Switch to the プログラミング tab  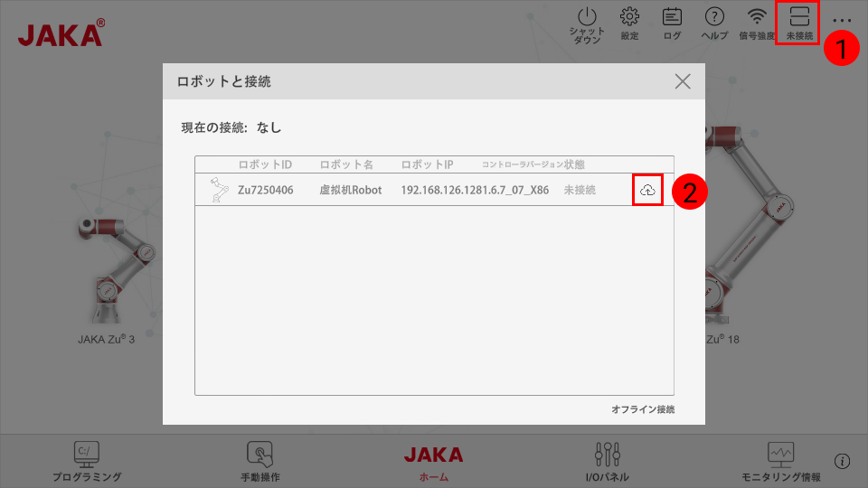pos(87,462)
